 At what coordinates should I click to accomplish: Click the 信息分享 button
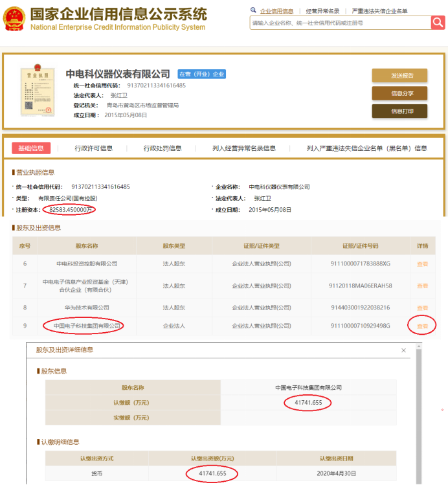(399, 93)
